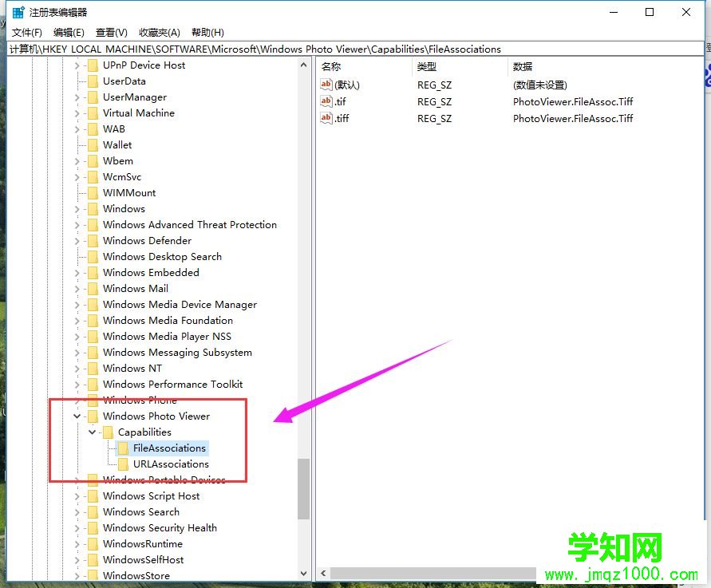Viewport: 711px width, 588px height.
Task: Click the FileAssociations folder icon
Action: [x=121, y=448]
